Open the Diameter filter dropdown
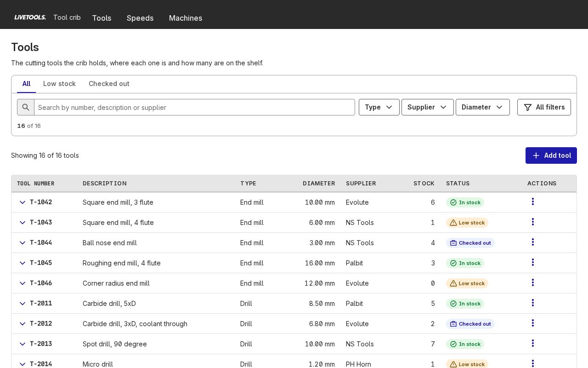588x368 pixels. 483,107
